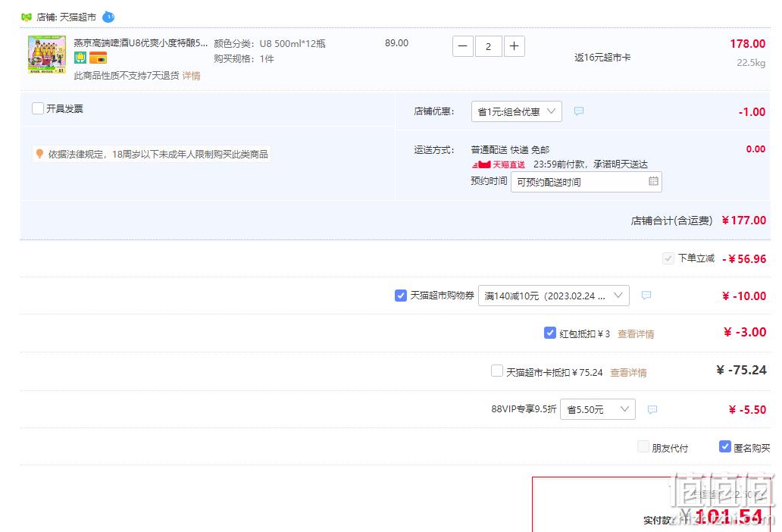This screenshot has height=532, width=782.
Task: Click the 返16元超市卡 promotion text
Action: [602, 58]
